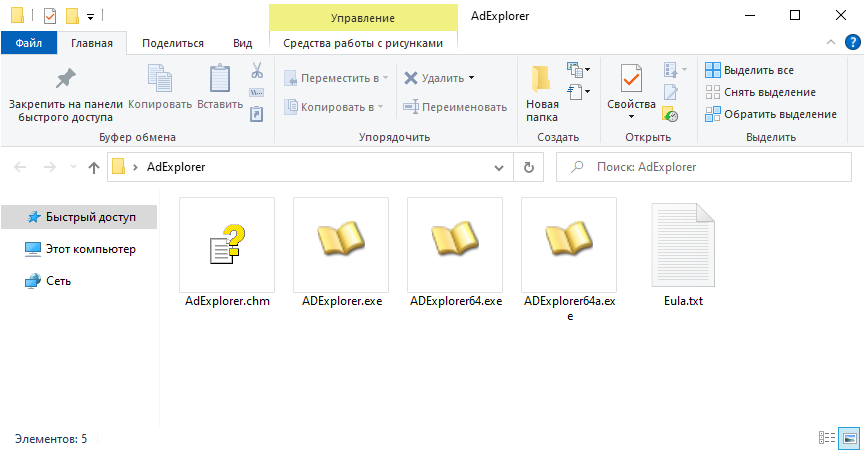
Task: Click Quick Access toolbar properties checkmark icon
Action: (50, 16)
